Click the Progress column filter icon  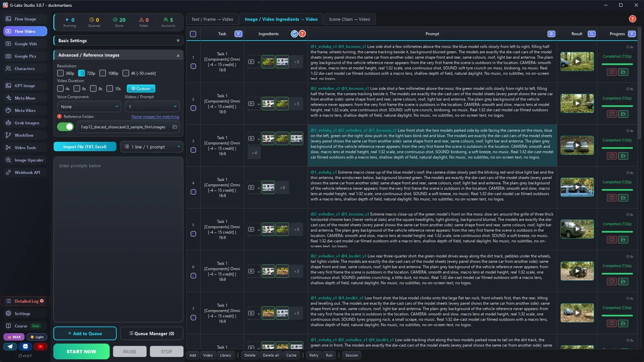click(x=632, y=34)
